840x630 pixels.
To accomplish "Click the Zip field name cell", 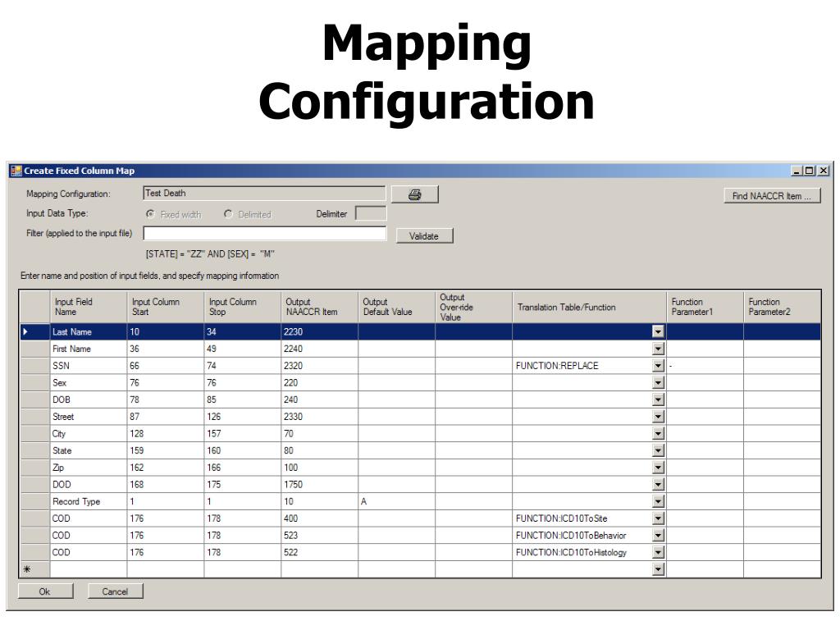I will pyautogui.click(x=89, y=468).
